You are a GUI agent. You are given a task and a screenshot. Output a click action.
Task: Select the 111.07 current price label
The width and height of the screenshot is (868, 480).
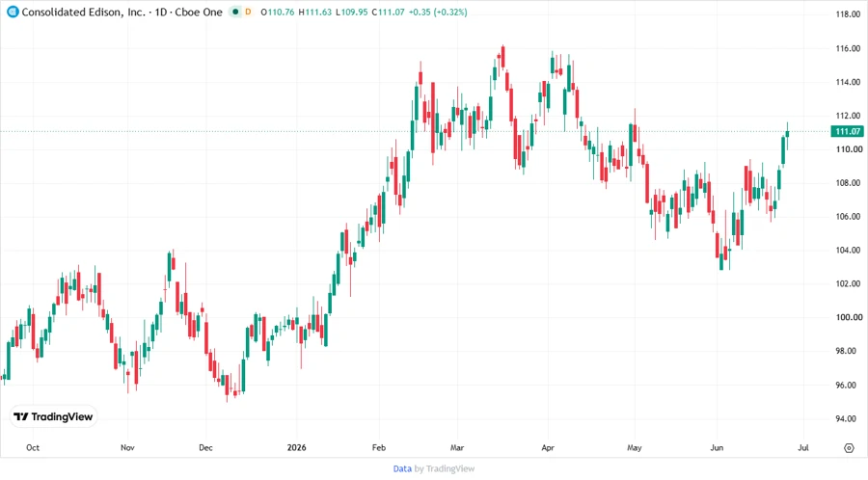(x=848, y=132)
